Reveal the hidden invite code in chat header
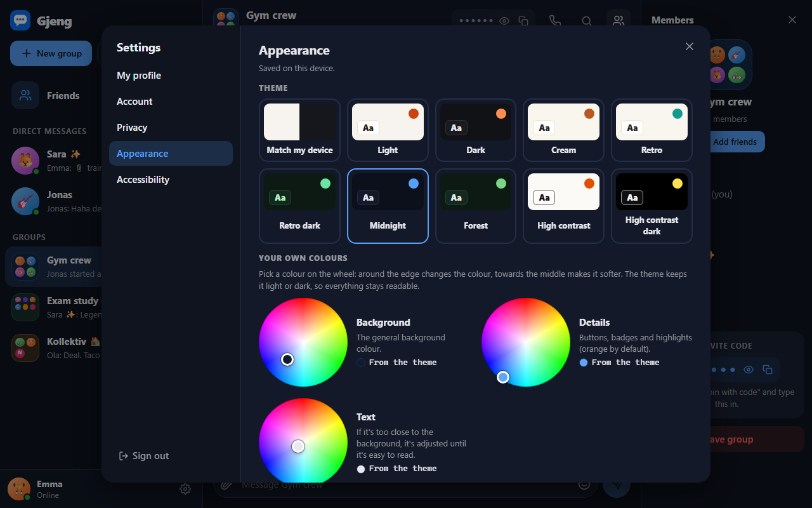Screen dimensions: 812x508 tap(504, 21)
